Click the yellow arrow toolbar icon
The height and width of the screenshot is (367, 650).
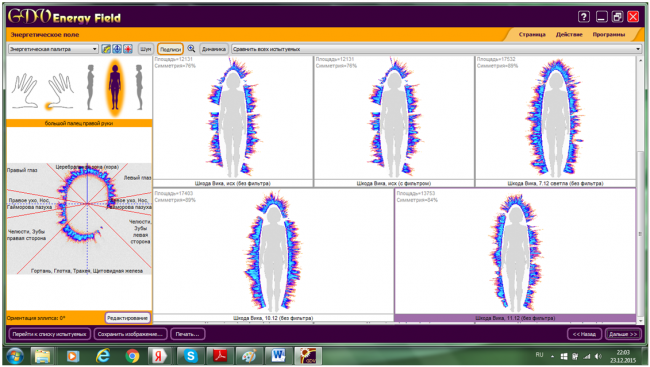(x=106, y=49)
